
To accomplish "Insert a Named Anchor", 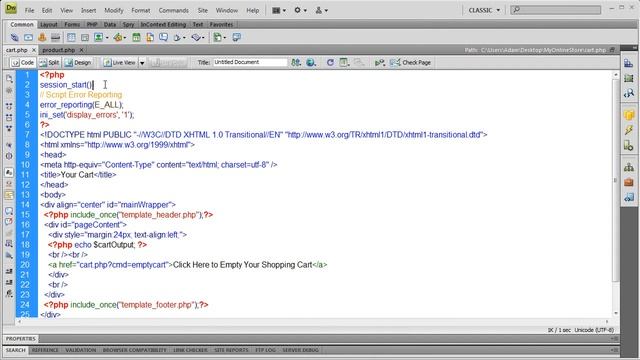I will coord(42,38).
